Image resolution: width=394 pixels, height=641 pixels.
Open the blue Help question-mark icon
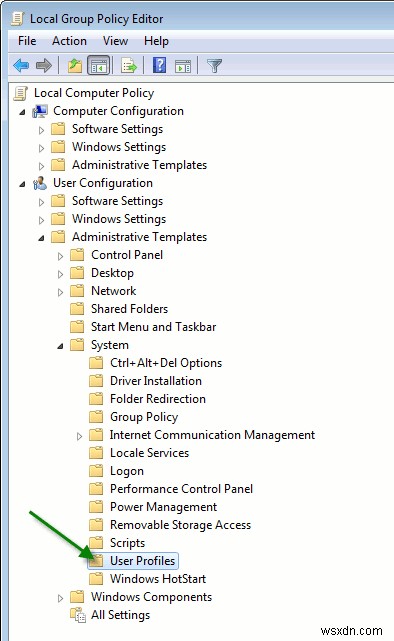click(x=159, y=65)
